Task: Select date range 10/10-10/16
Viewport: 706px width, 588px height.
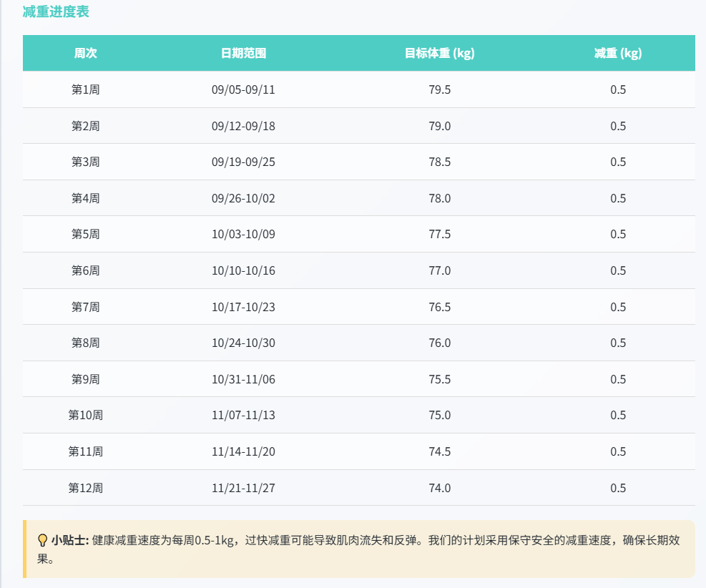Action: 243,270
